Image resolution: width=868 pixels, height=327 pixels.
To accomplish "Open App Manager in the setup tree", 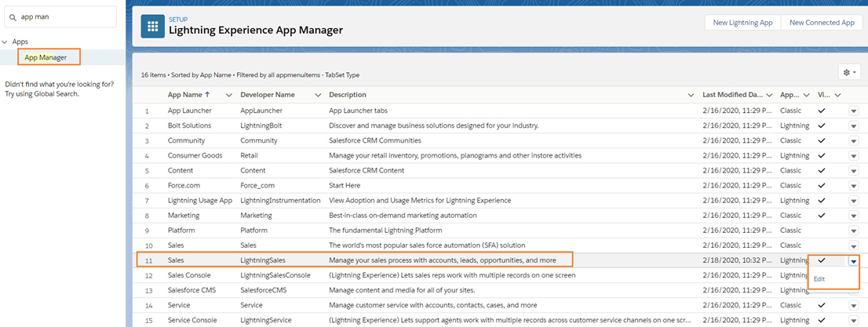I will [46, 57].
